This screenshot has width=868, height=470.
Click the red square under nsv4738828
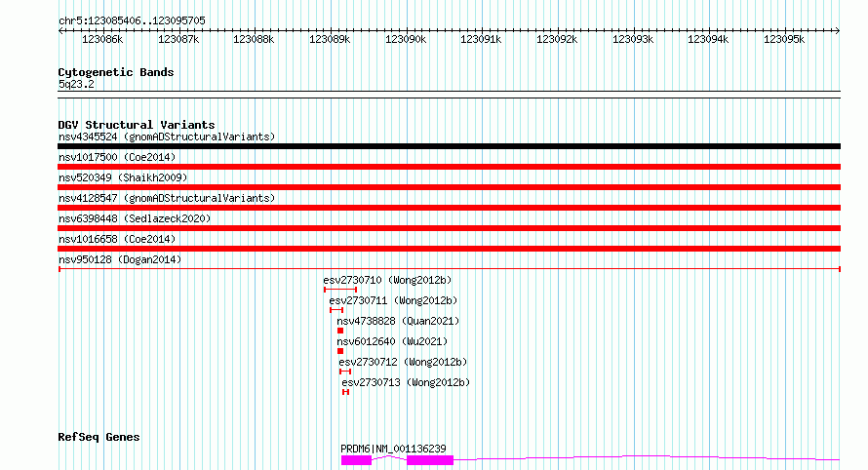pos(340,331)
